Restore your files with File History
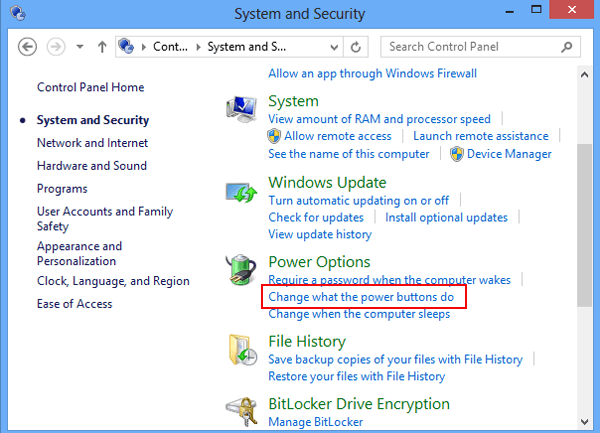This screenshot has height=433, width=600. pos(357,376)
